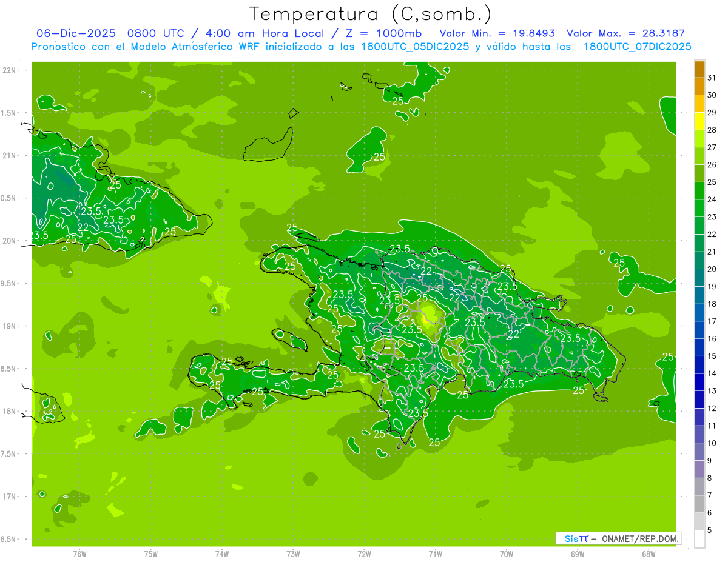Click the "73W" longitude label
This screenshot has width=728, height=562.
[x=293, y=554]
